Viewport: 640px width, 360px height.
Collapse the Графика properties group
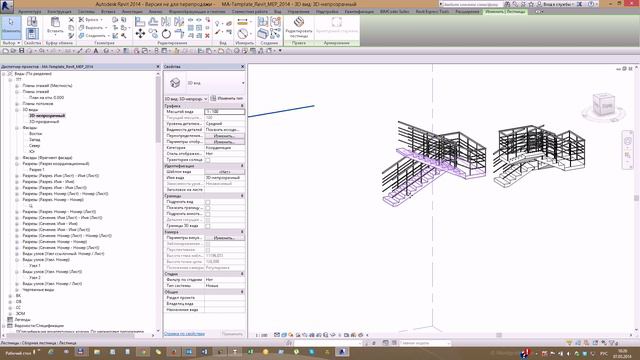[242, 106]
